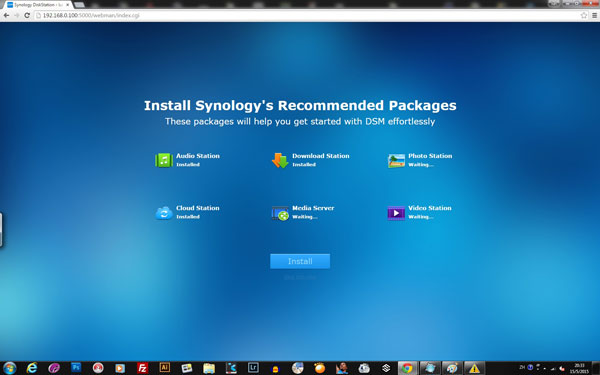
Task: Go back in the browser
Action: (6, 15)
